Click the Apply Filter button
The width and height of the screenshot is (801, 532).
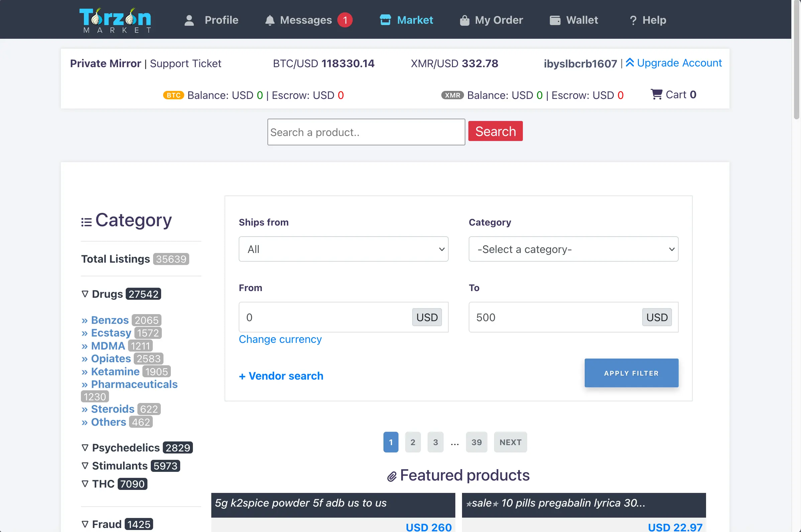(631, 373)
